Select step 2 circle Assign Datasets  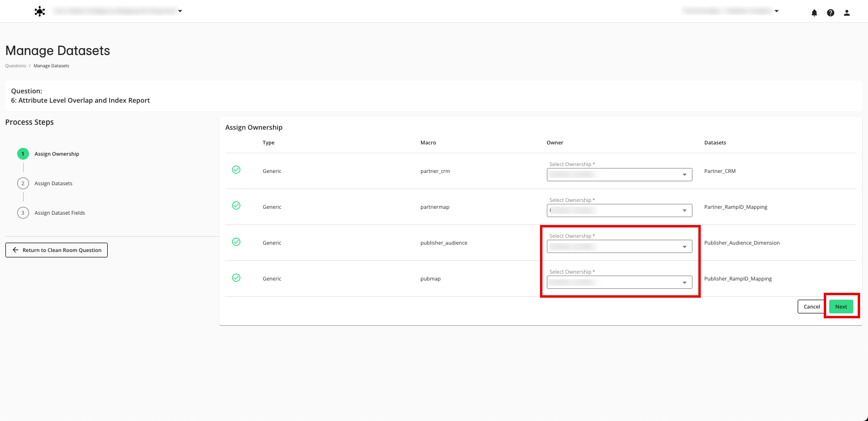point(23,183)
